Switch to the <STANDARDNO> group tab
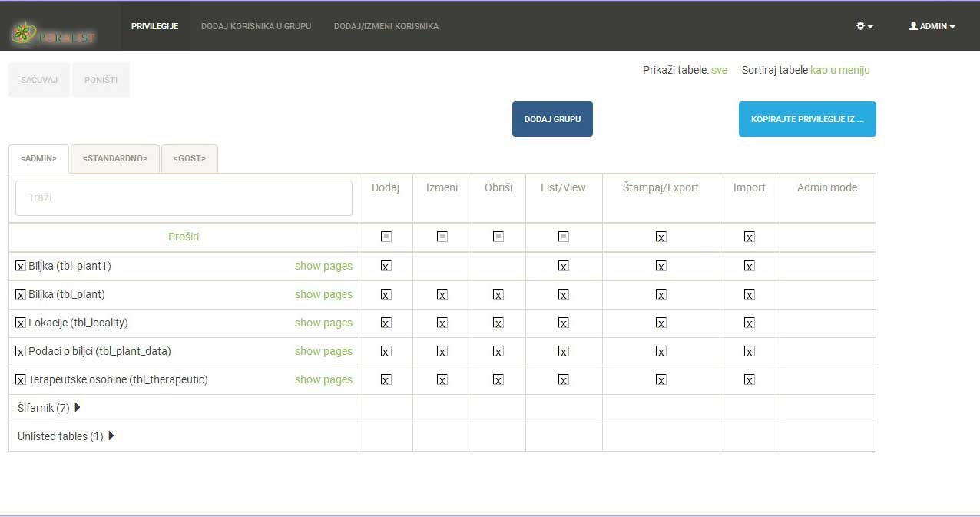The height and width of the screenshot is (517, 980). tap(115, 159)
